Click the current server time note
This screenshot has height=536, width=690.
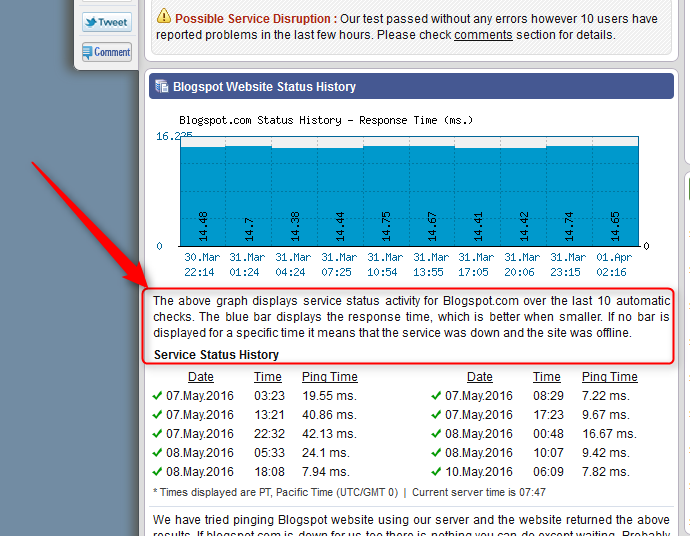point(479,492)
